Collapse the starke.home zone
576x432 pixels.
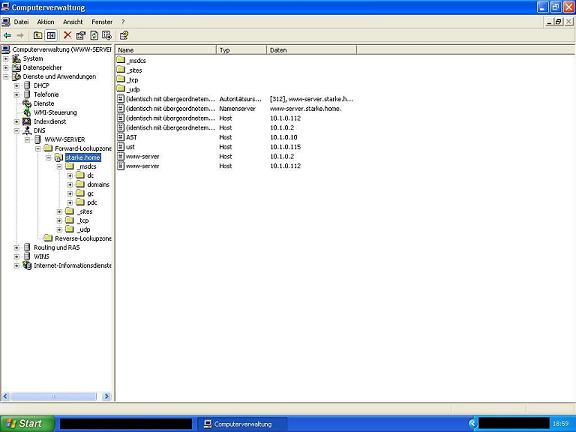[x=48, y=158]
